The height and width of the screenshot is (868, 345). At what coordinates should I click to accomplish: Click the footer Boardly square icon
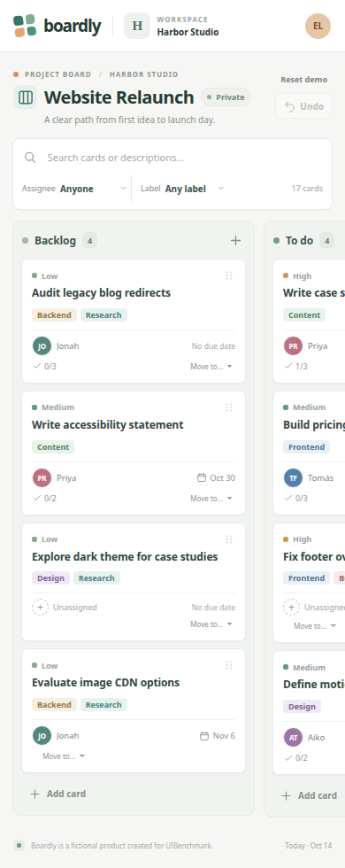point(19,845)
